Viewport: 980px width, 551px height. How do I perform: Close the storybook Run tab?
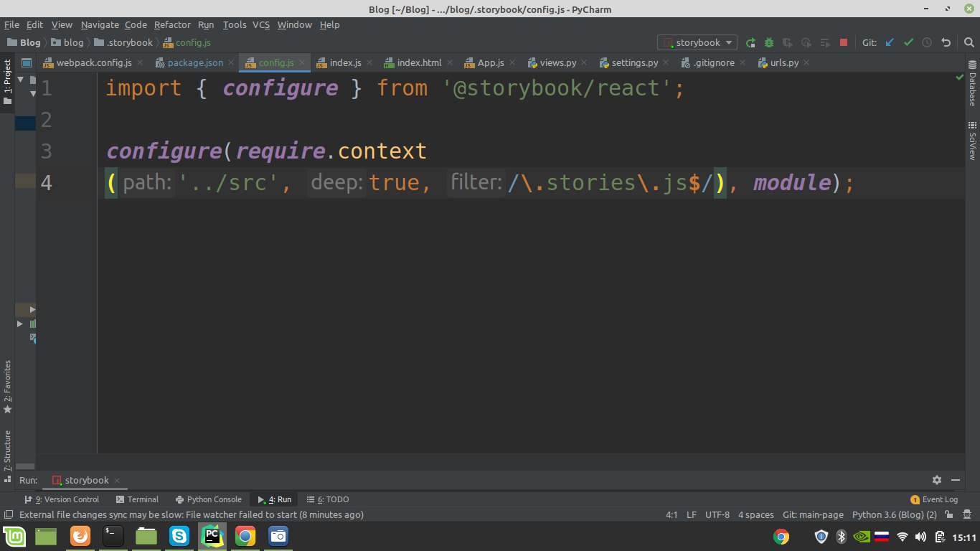pyautogui.click(x=117, y=481)
